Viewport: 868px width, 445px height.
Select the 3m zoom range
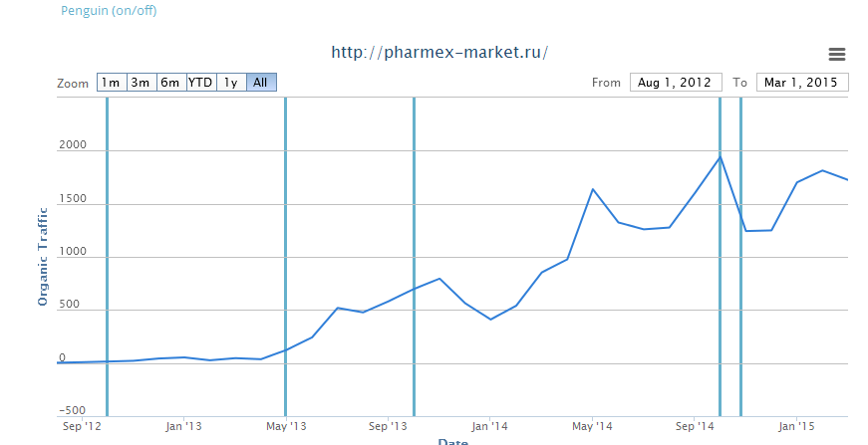tap(141, 83)
